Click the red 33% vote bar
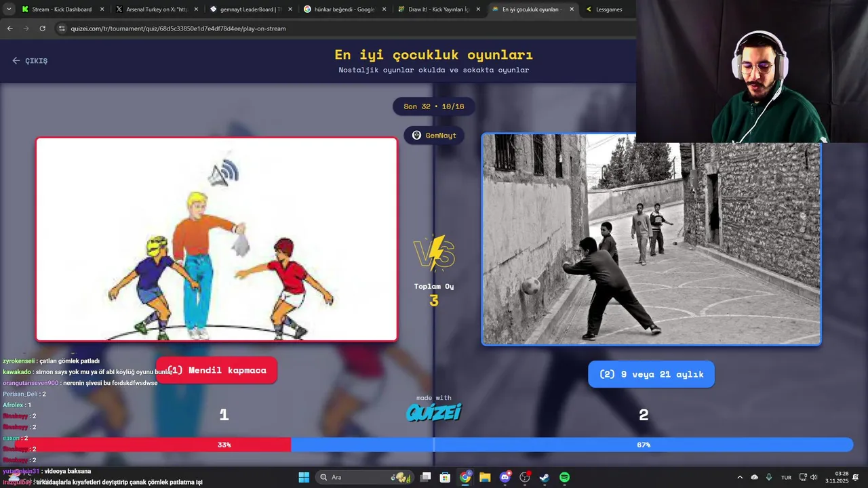Screen dimensions: 868x488 tap(152, 445)
